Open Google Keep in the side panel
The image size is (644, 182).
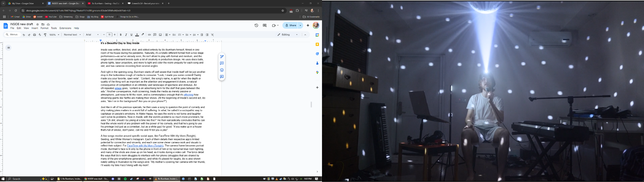pos(317,44)
